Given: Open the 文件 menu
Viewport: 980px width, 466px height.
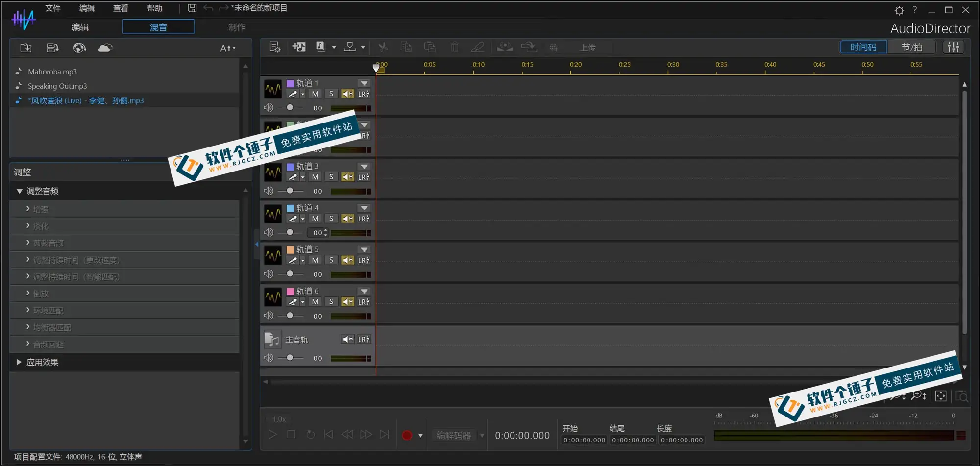Looking at the screenshot, I should [x=52, y=8].
